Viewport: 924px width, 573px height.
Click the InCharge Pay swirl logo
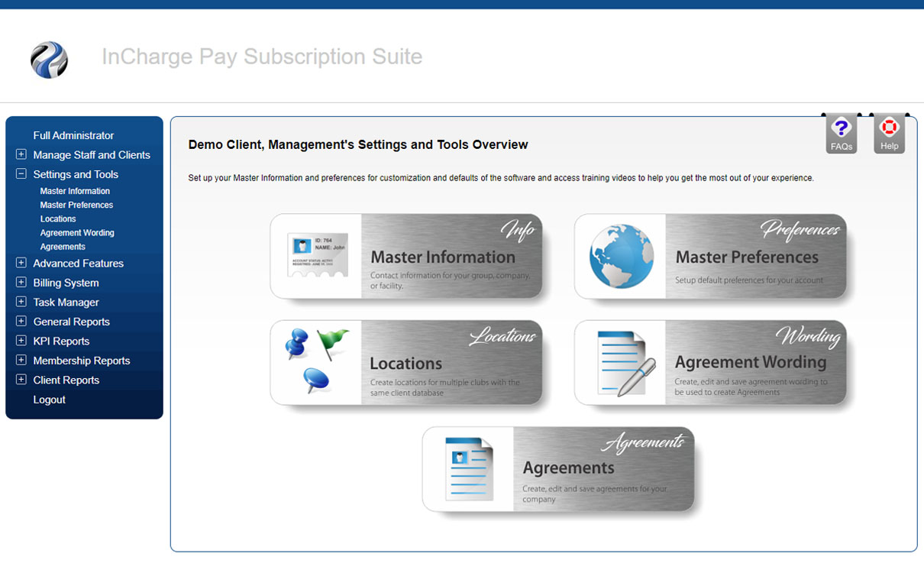pos(49,60)
